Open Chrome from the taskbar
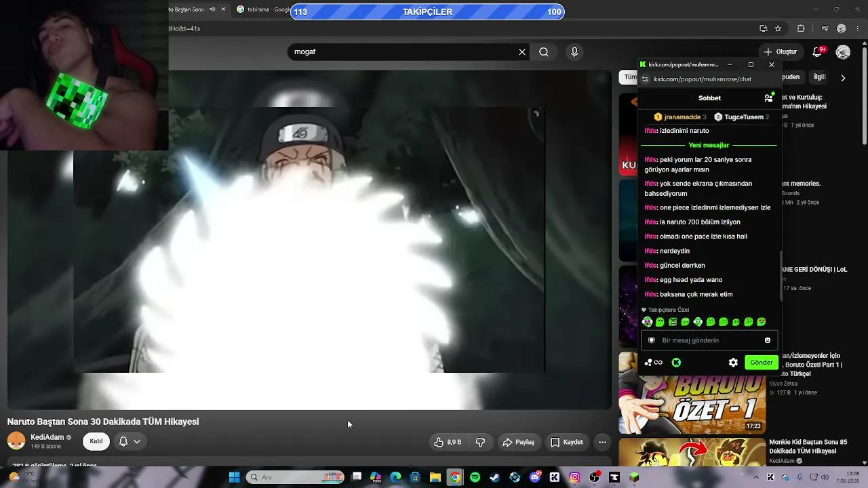 click(x=455, y=477)
